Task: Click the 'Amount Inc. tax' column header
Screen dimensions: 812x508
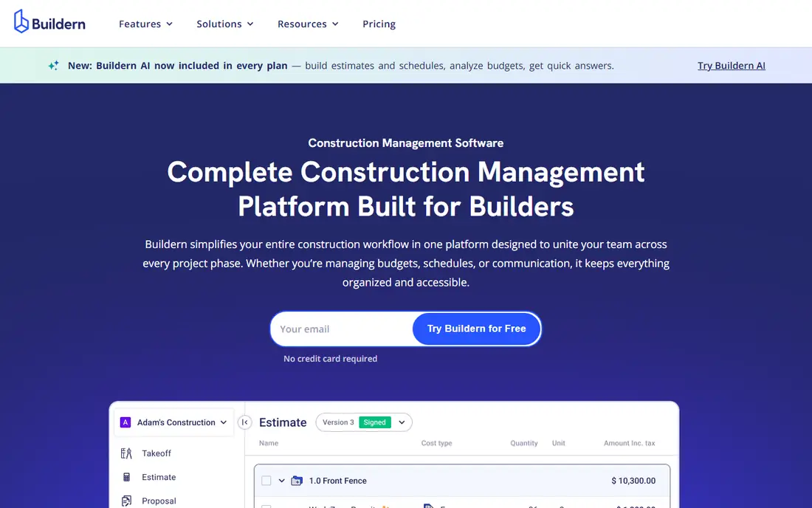Action: [629, 443]
